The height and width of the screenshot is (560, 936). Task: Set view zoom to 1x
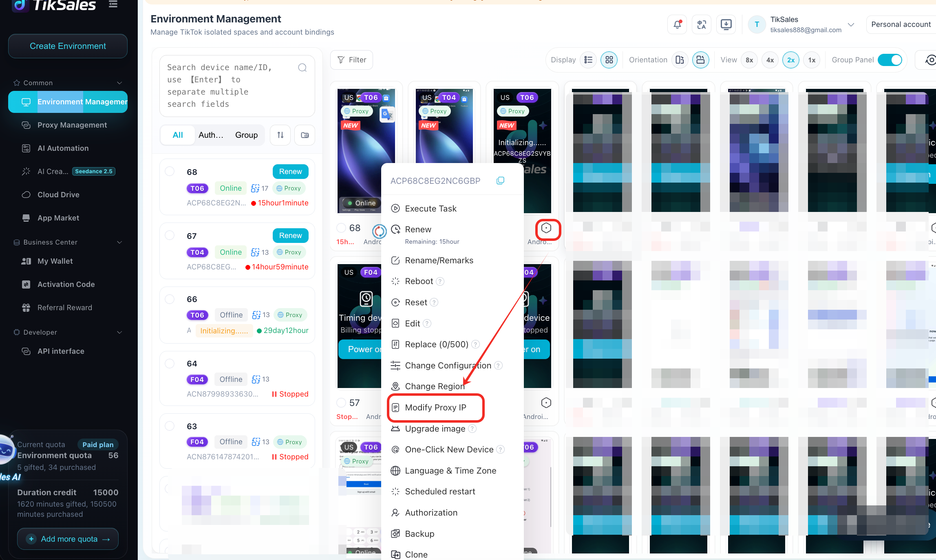(812, 60)
